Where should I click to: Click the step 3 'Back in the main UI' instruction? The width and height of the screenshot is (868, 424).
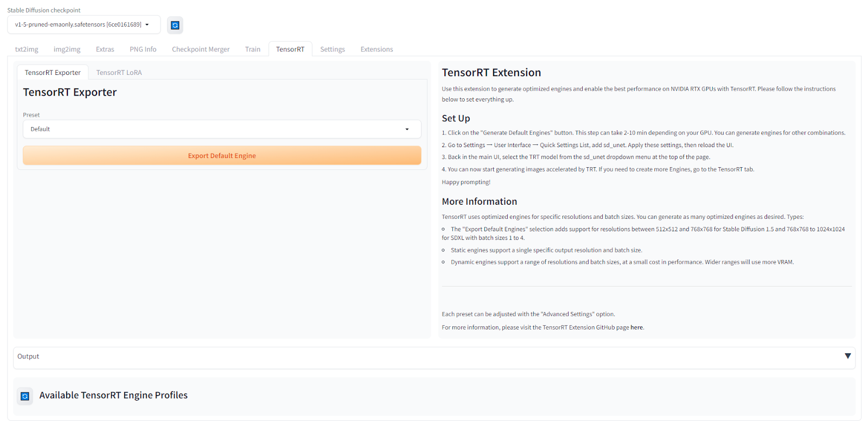576,157
